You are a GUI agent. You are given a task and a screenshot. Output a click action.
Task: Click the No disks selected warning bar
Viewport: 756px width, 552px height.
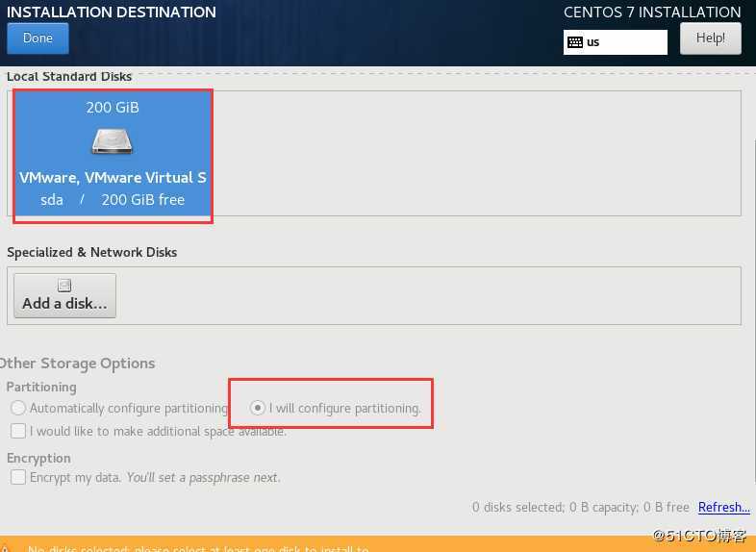pyautogui.click(x=378, y=543)
